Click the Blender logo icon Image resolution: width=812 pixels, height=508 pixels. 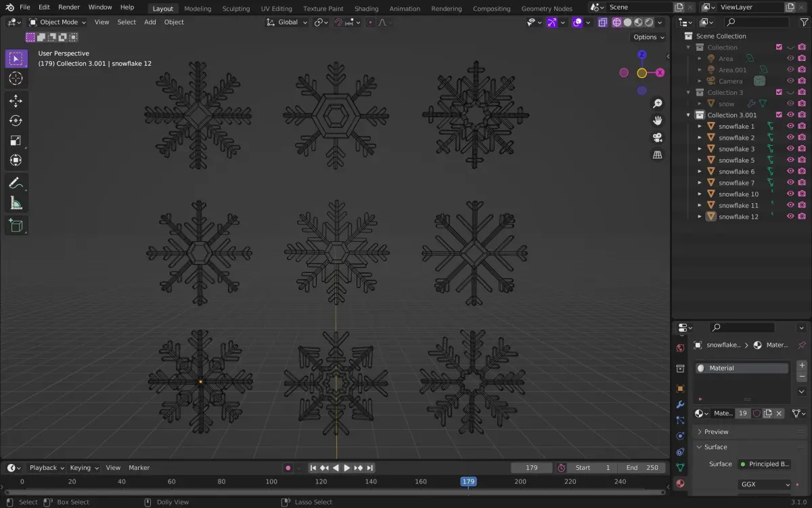pyautogui.click(x=9, y=7)
